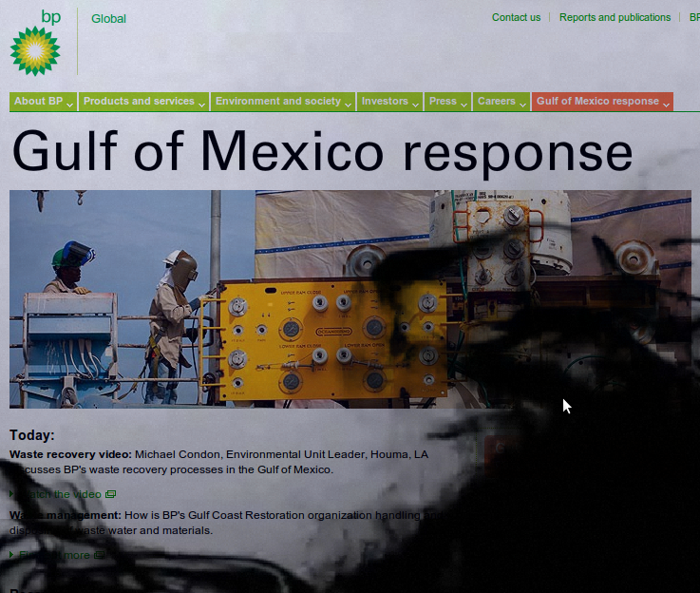Open Reports and publications link
Viewport: 700px width, 593px height.
(x=615, y=17)
